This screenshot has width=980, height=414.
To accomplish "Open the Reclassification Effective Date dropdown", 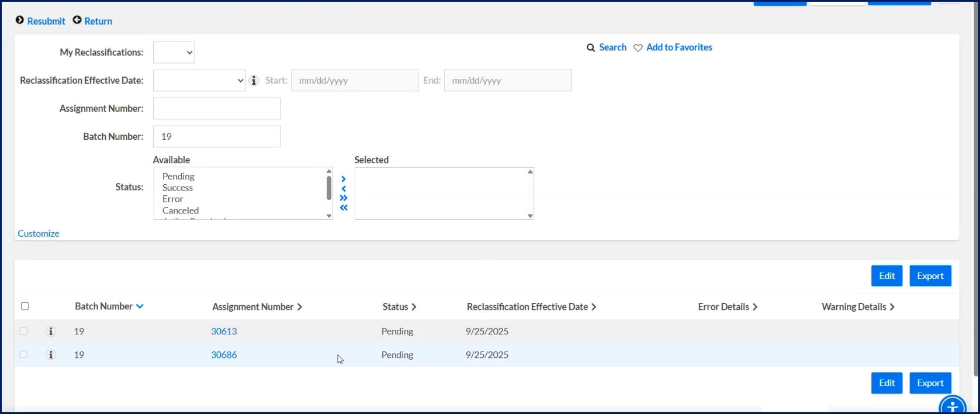I will 199,80.
